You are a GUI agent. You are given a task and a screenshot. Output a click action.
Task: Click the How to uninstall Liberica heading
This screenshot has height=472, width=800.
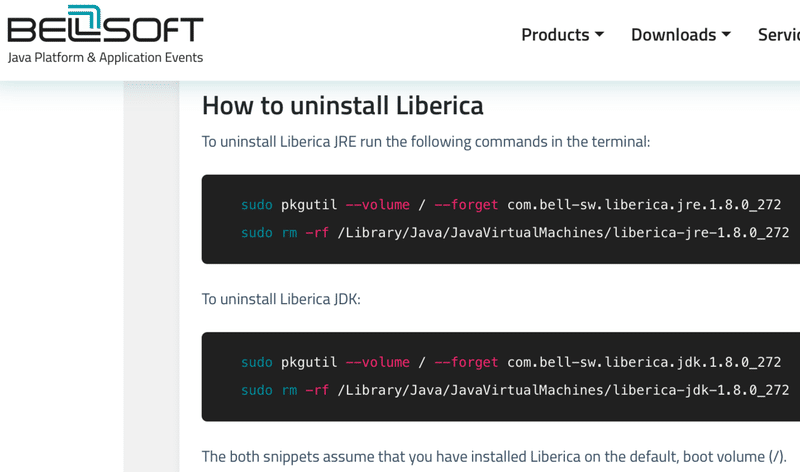click(x=342, y=106)
